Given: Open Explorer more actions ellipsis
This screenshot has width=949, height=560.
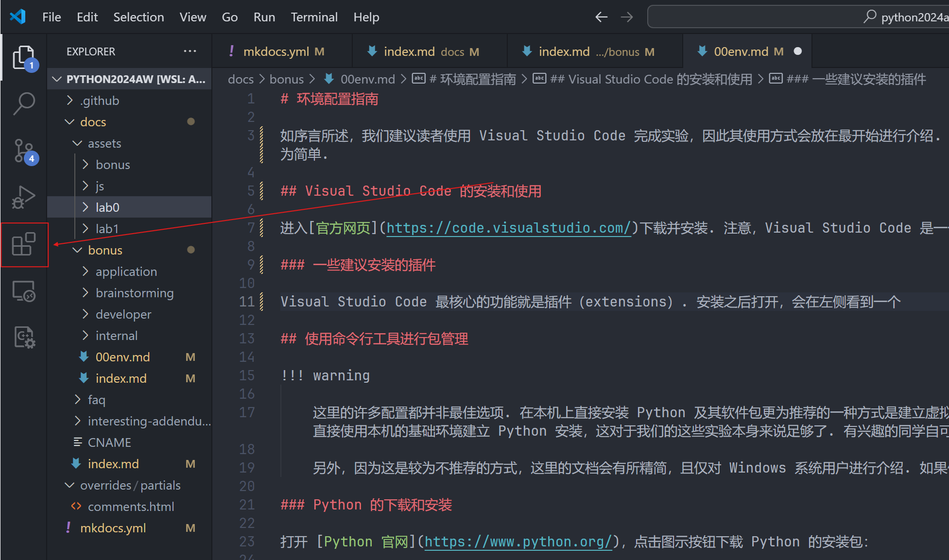Looking at the screenshot, I should (x=190, y=51).
